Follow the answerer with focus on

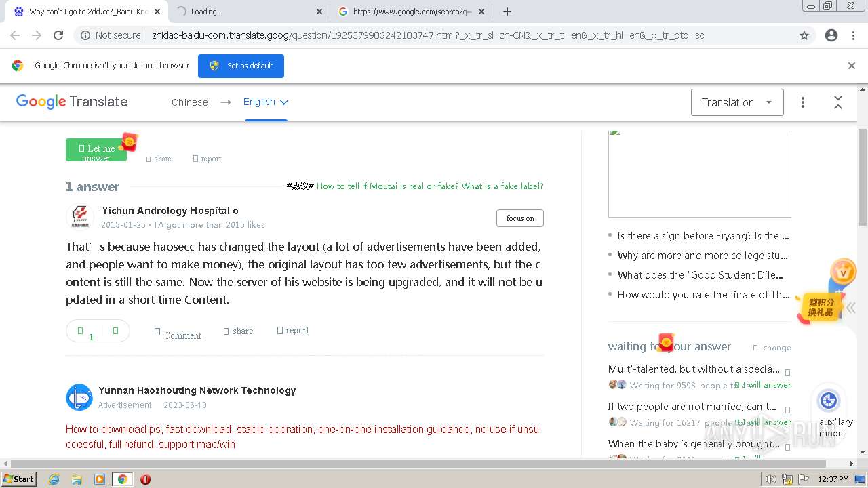pyautogui.click(x=520, y=218)
